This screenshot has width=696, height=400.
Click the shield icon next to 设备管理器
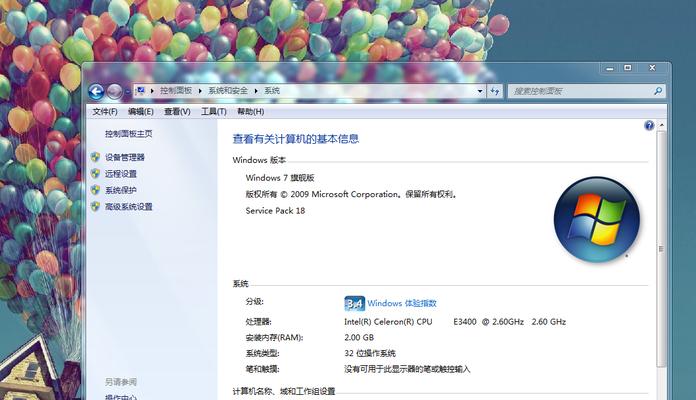[x=95, y=157]
